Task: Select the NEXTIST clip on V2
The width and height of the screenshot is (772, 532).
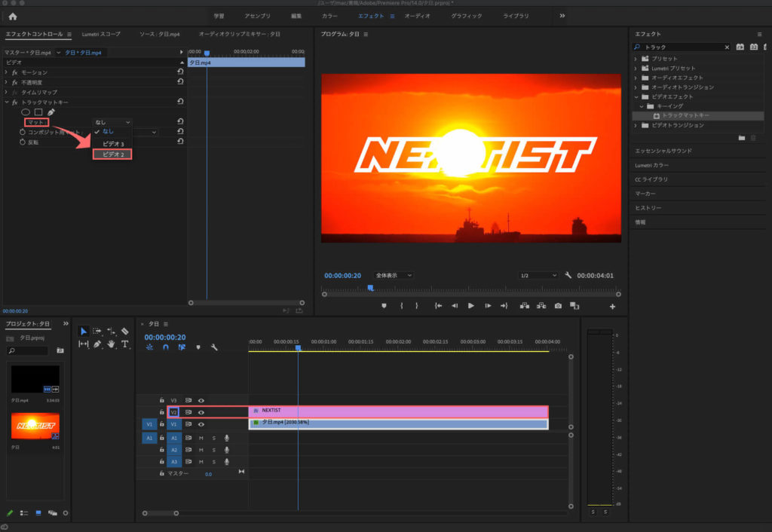Action: [x=398, y=411]
